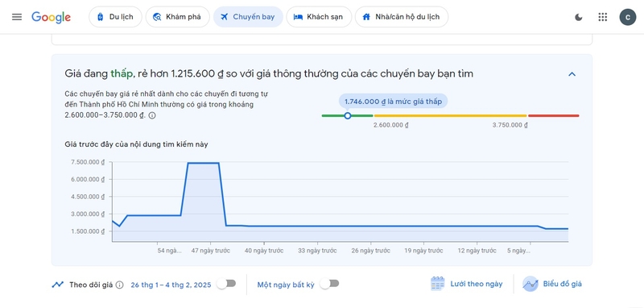
Task: Open the account avatar 'c'
Action: pos(628,17)
